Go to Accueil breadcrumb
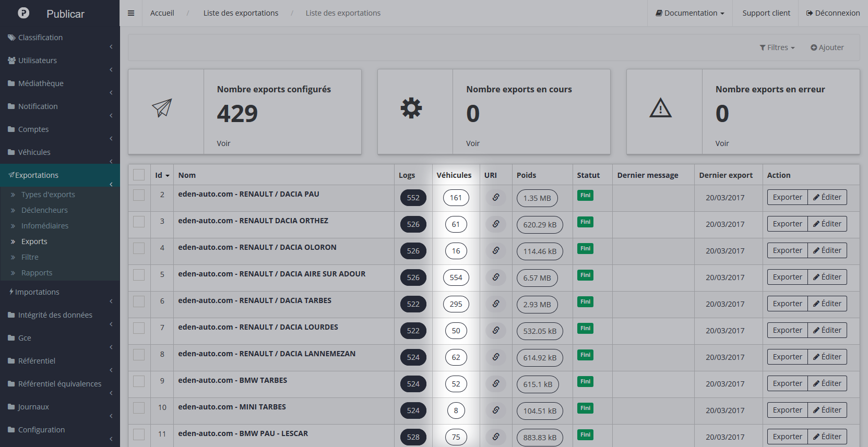868x447 pixels. pos(162,13)
